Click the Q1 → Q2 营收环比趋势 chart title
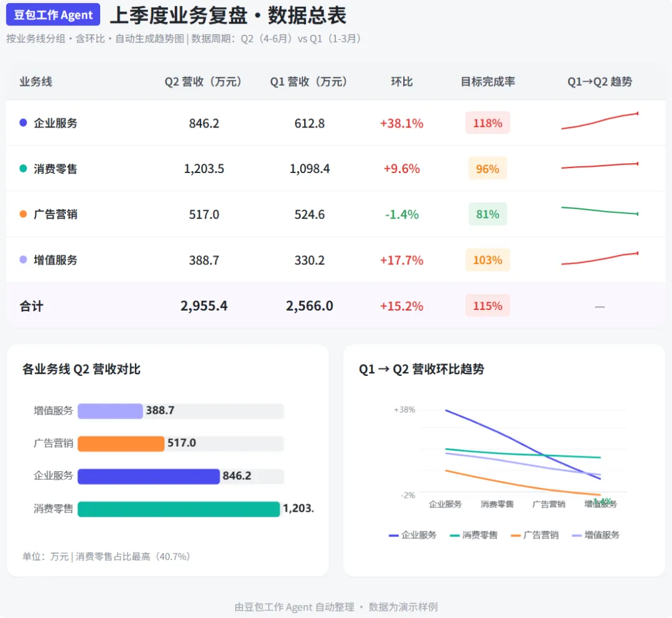The height and width of the screenshot is (618, 672). [422, 369]
